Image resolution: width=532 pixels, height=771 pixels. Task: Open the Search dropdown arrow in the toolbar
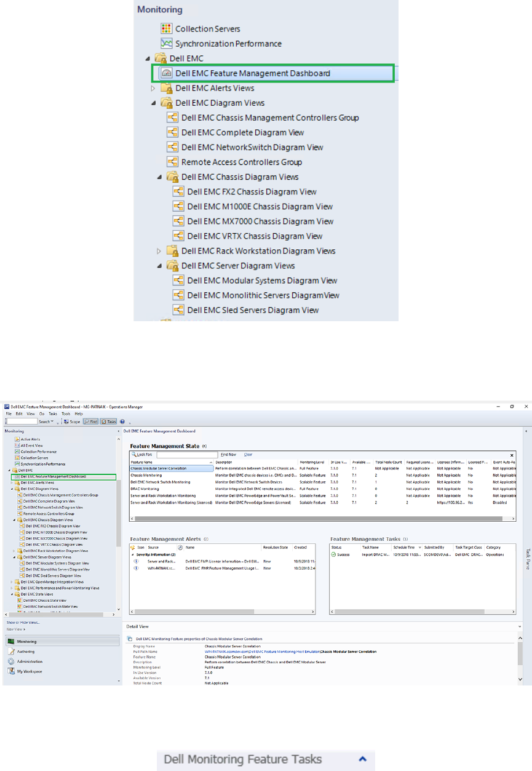point(52,421)
